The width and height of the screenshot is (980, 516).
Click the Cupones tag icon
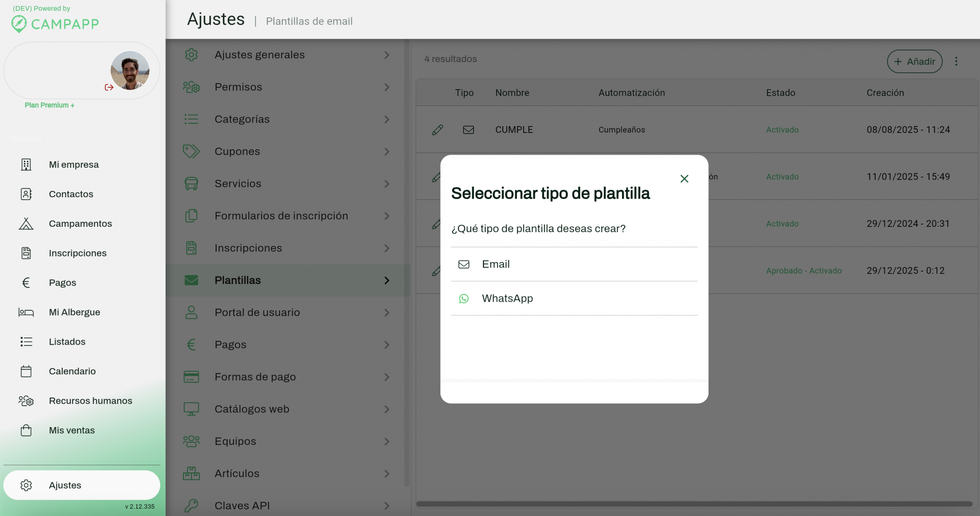[191, 151]
